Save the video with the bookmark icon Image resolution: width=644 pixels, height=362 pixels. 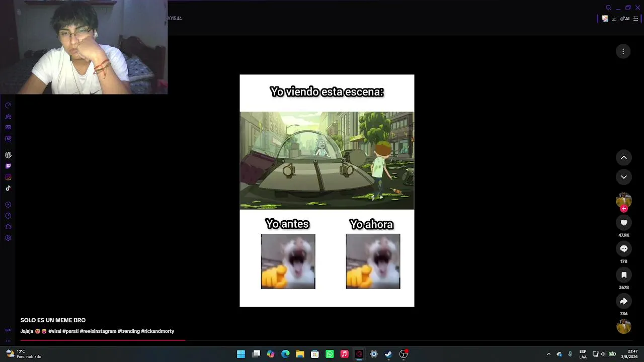click(624, 275)
